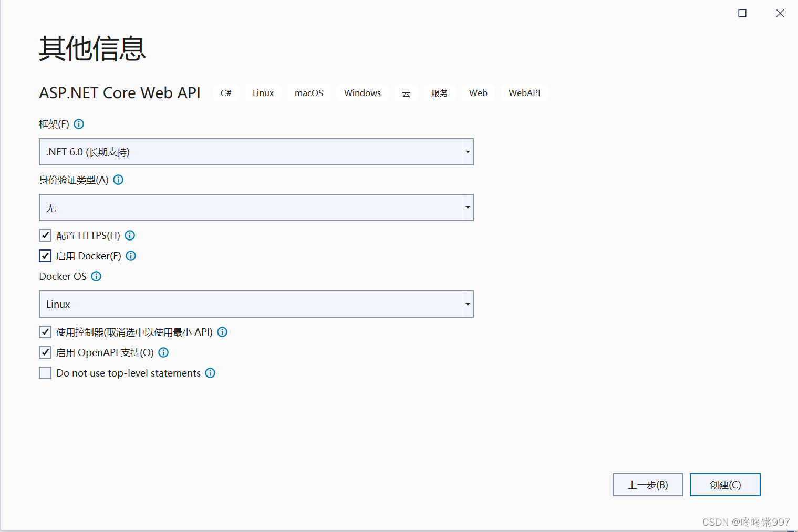Viewport: 798px width, 532px height.
Task: Show info for 启用 OpenAPI 支持(O)
Action: (x=163, y=352)
